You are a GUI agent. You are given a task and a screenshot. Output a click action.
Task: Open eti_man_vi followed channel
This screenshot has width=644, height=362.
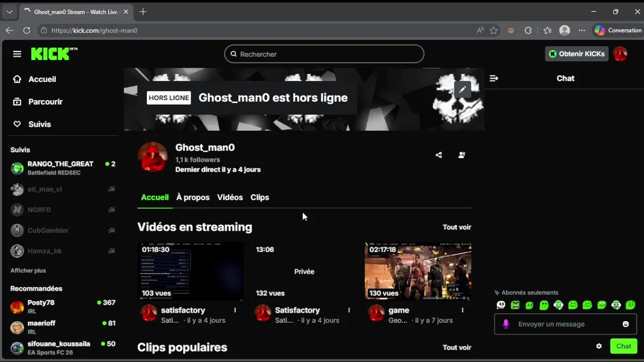point(63,189)
